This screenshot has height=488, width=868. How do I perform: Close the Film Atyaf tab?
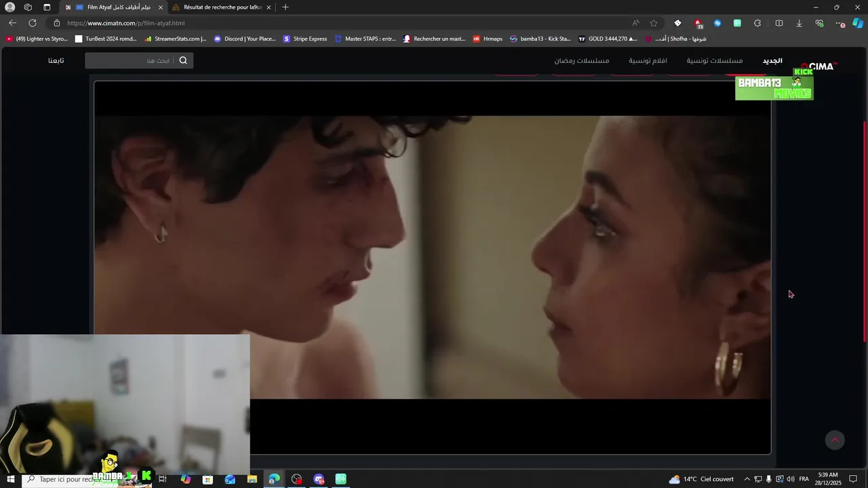click(x=161, y=7)
